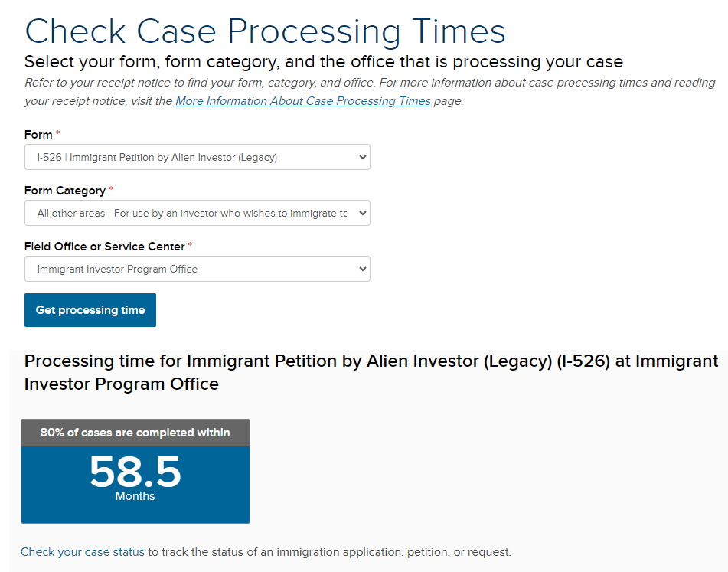This screenshot has height=572, width=728.
Task: Open More Information About Case Processing Times link
Action: click(x=302, y=101)
